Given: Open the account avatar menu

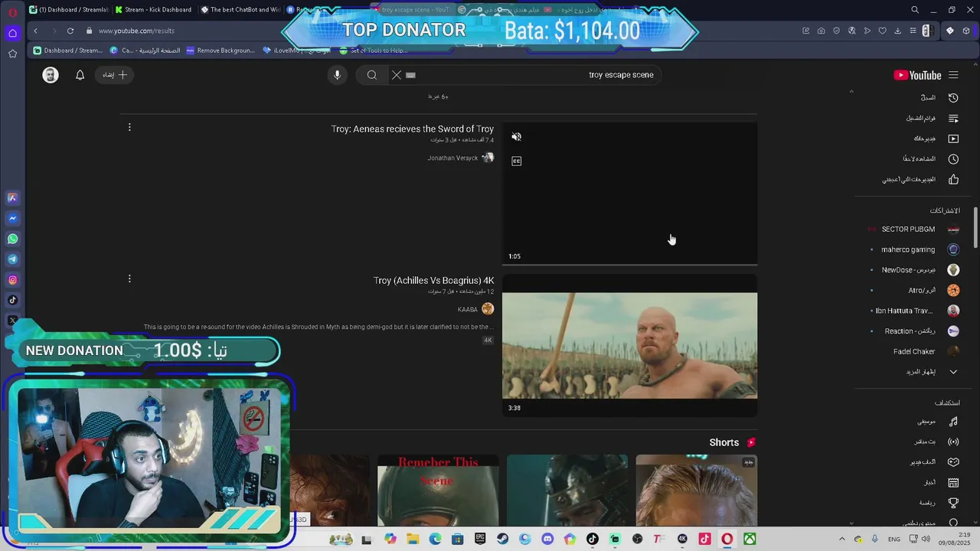Looking at the screenshot, I should point(51,75).
